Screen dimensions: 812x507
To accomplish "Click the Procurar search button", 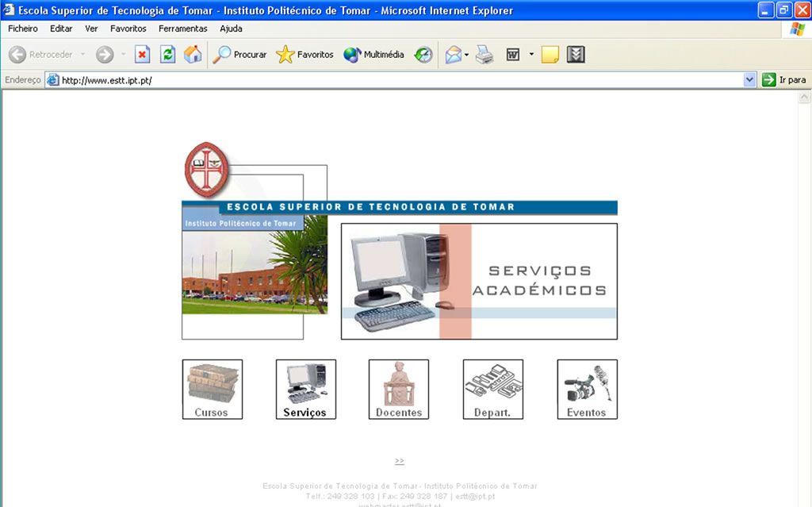I will (x=240, y=55).
